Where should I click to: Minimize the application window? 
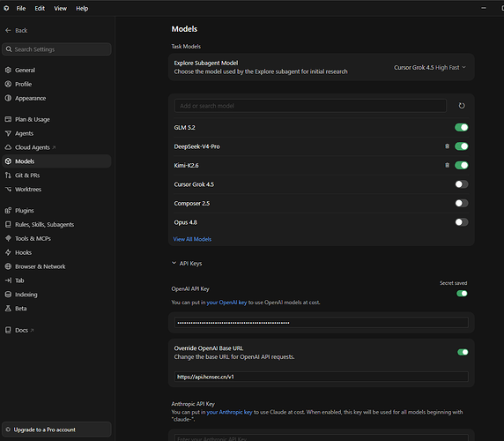(x=484, y=8)
